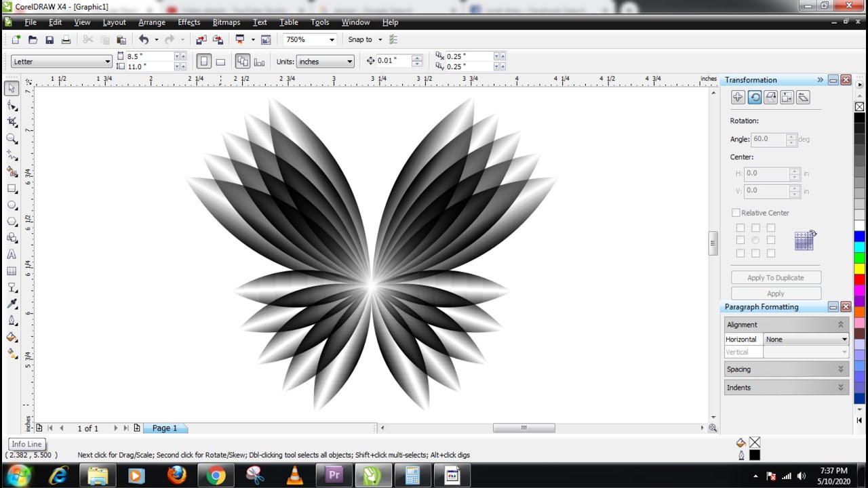Switch to Skew transformation button
The width and height of the screenshot is (868, 488).
[803, 98]
